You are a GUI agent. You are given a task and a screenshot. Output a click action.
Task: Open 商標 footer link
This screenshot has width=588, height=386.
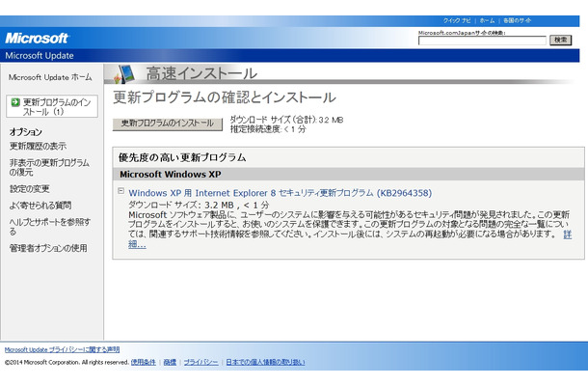[170, 362]
